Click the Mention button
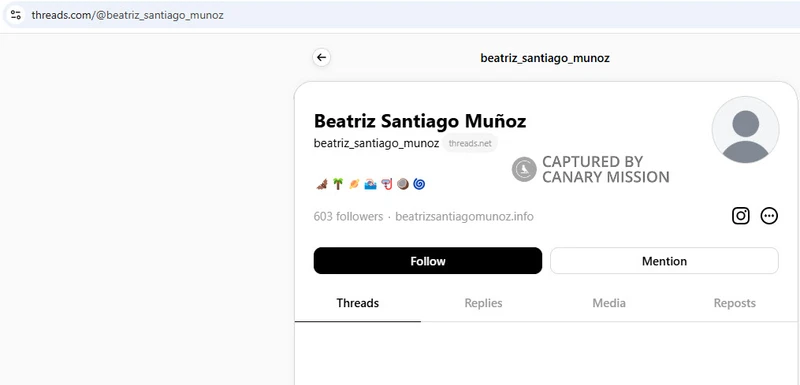800x385 pixels. pyautogui.click(x=664, y=261)
